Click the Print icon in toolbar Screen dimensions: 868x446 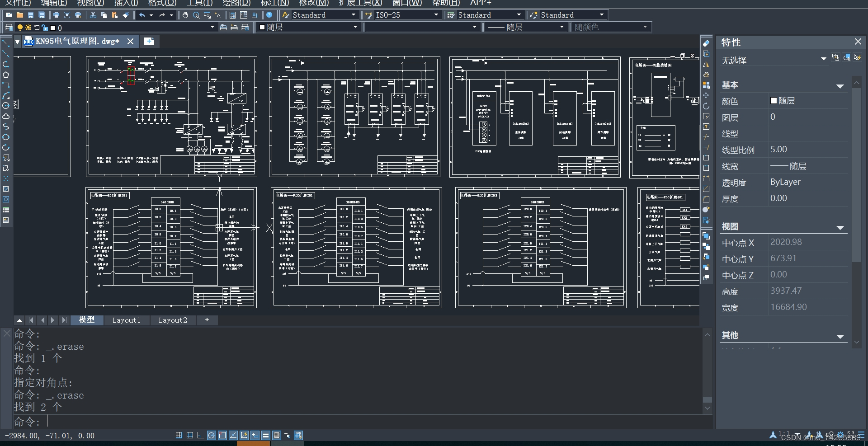tap(56, 15)
